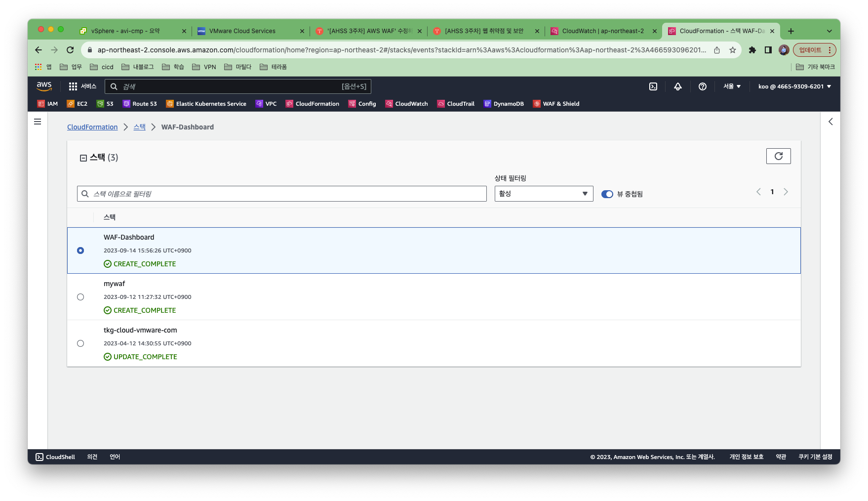Open EC2 service shortcut
The image size is (868, 501).
point(77,104)
